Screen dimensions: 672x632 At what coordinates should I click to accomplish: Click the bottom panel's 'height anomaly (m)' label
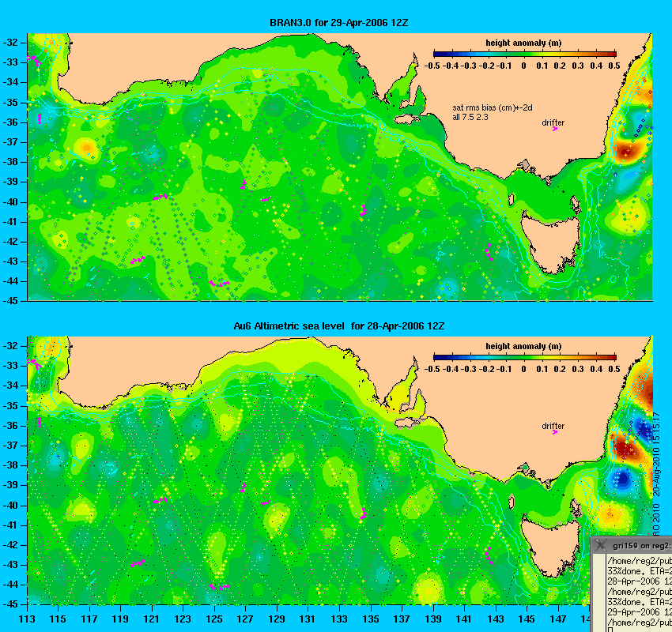tap(523, 346)
